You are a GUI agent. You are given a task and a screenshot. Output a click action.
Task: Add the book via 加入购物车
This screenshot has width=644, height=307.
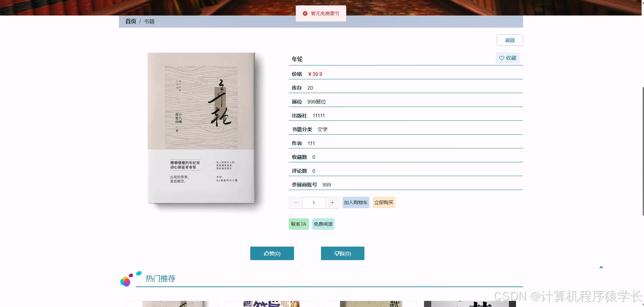click(x=355, y=202)
